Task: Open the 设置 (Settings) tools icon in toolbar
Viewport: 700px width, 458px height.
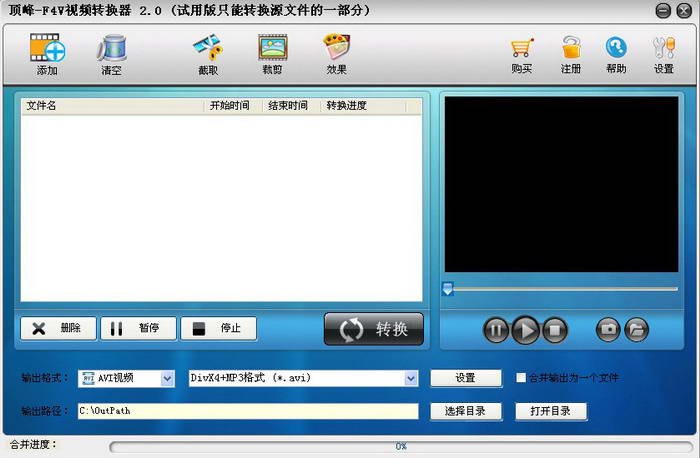Action: click(664, 55)
